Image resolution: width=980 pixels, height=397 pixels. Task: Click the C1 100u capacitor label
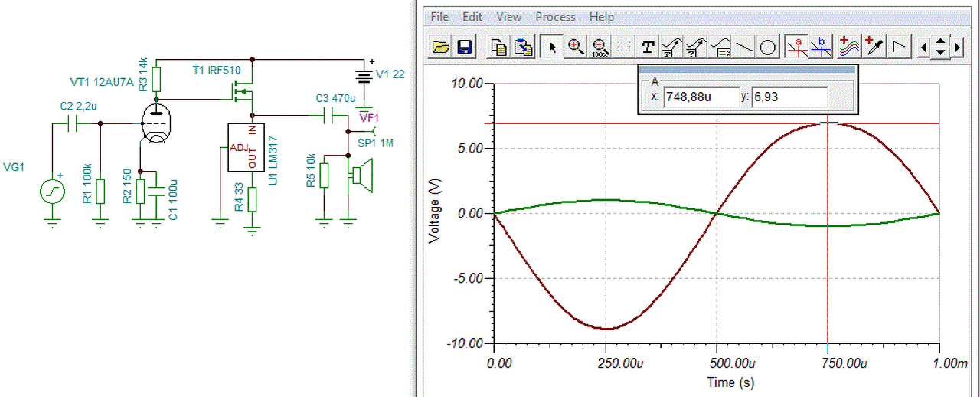pos(173,199)
